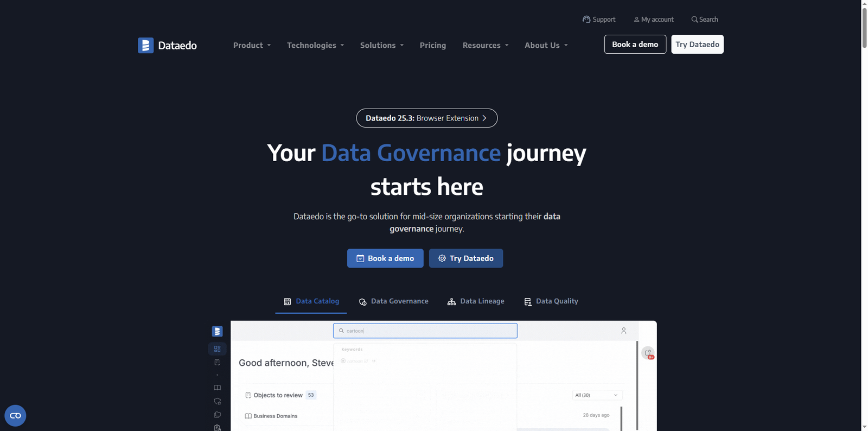Click the scroll up arrow of page scrollbar
Image resolution: width=868 pixels, height=431 pixels.
pyautogui.click(x=865, y=3)
